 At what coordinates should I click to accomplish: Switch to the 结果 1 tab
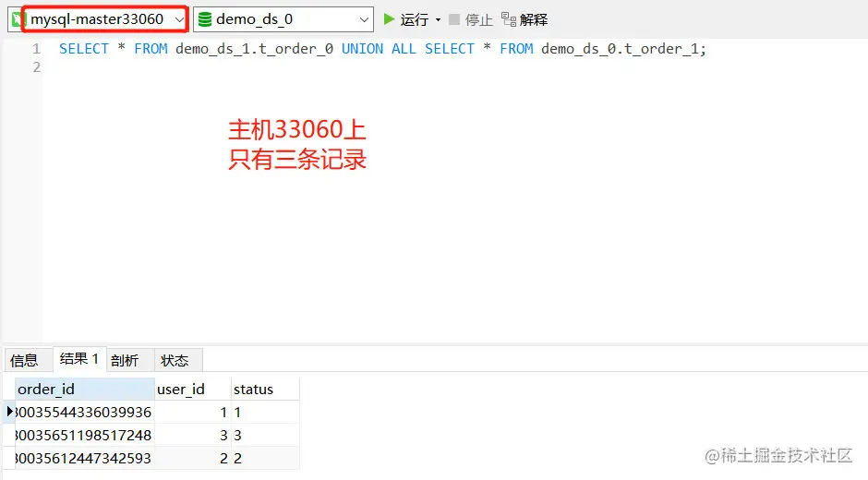point(79,359)
